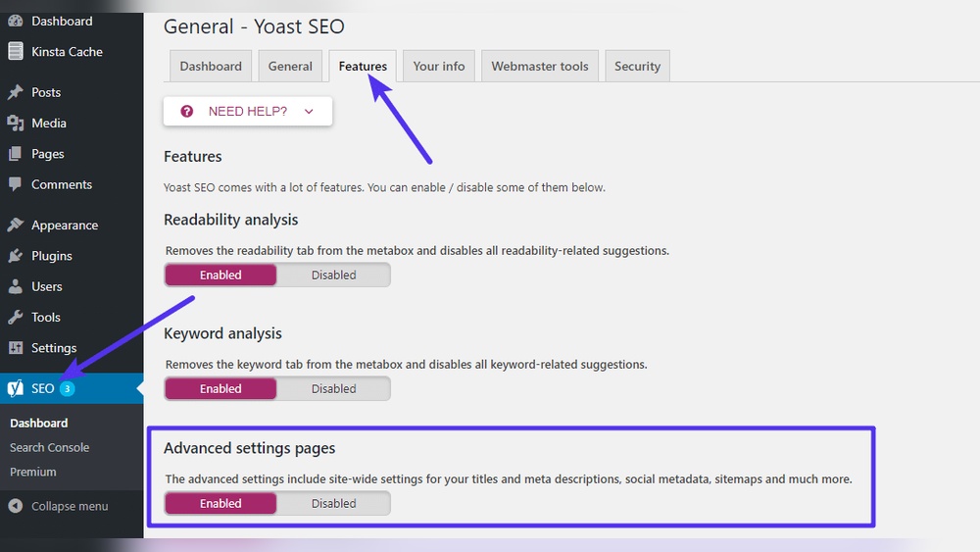Set Readability analysis to Disabled
Viewport: 980px width, 552px height.
334,276
